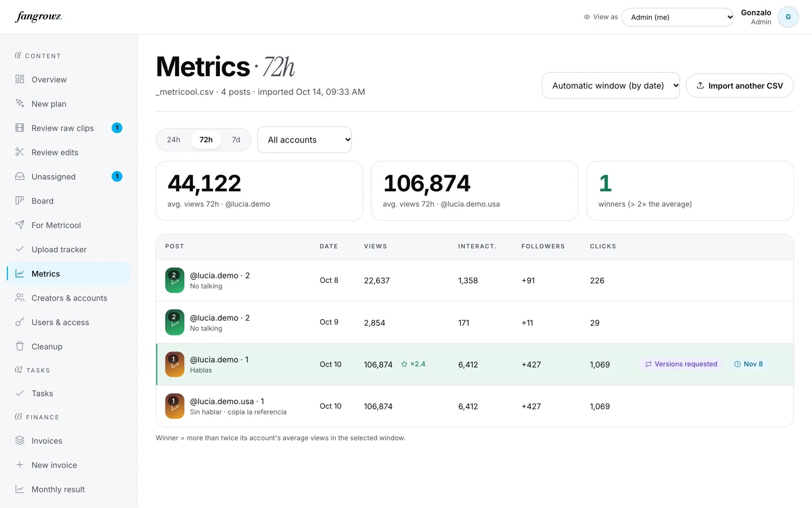
Task: Click the Tasks checkmark icon
Action: (19, 393)
